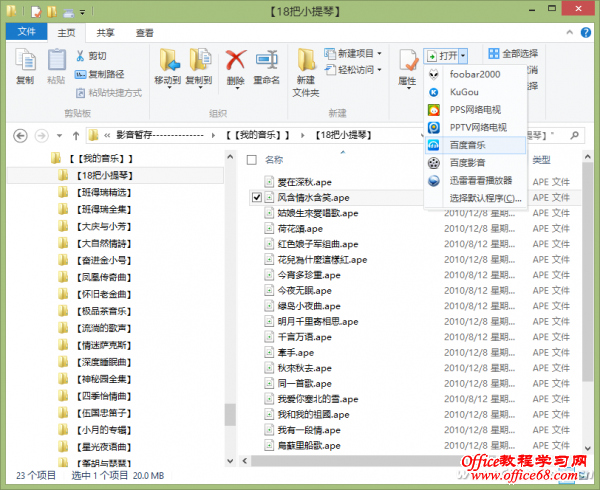Switch to the View (查看) tab
600x490 pixels.
(144, 33)
